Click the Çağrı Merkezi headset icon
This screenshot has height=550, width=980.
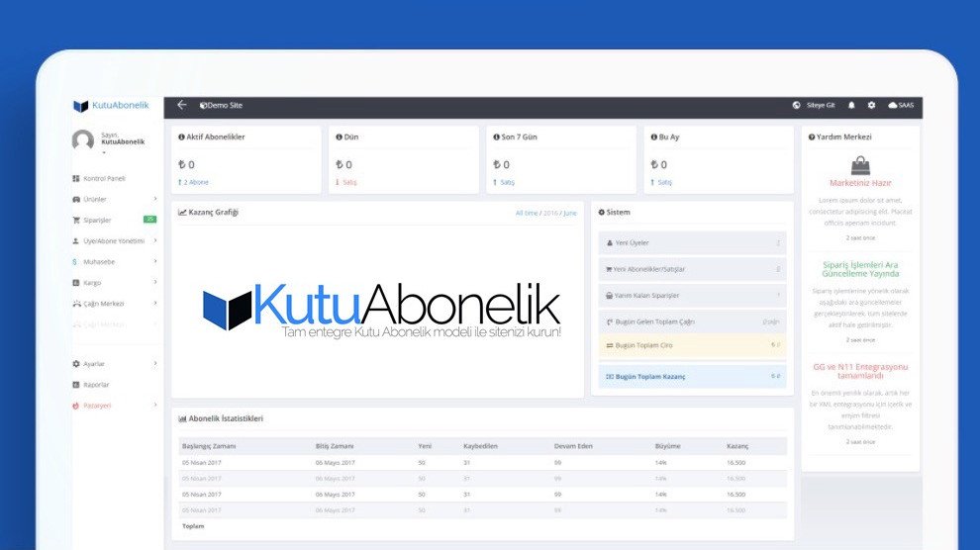[x=76, y=304]
